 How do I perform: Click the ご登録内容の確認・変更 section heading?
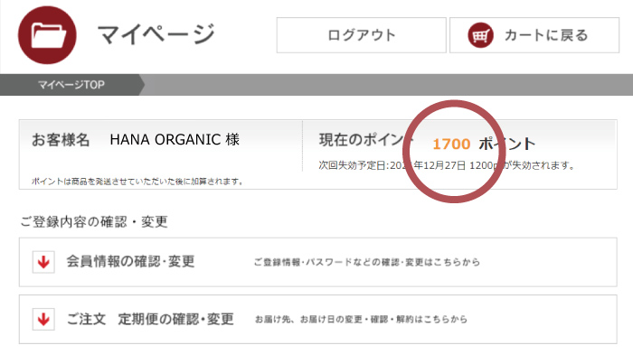pos(93,221)
